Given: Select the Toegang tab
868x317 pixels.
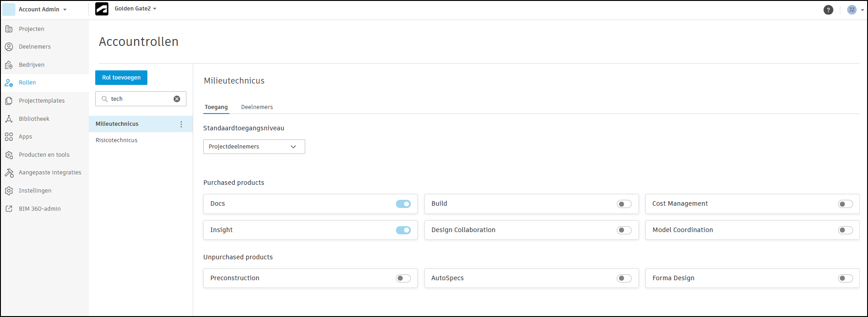Looking at the screenshot, I should coord(216,107).
